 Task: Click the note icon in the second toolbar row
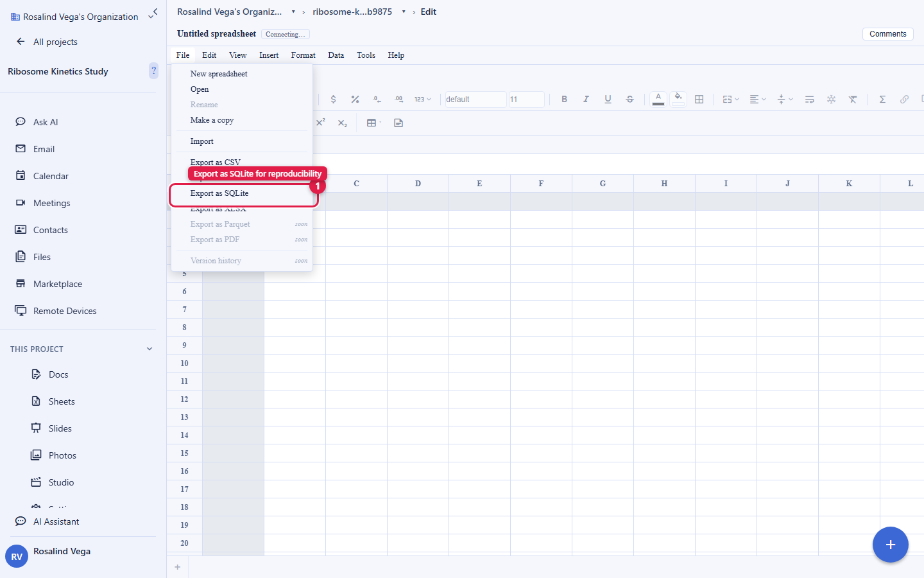point(398,123)
